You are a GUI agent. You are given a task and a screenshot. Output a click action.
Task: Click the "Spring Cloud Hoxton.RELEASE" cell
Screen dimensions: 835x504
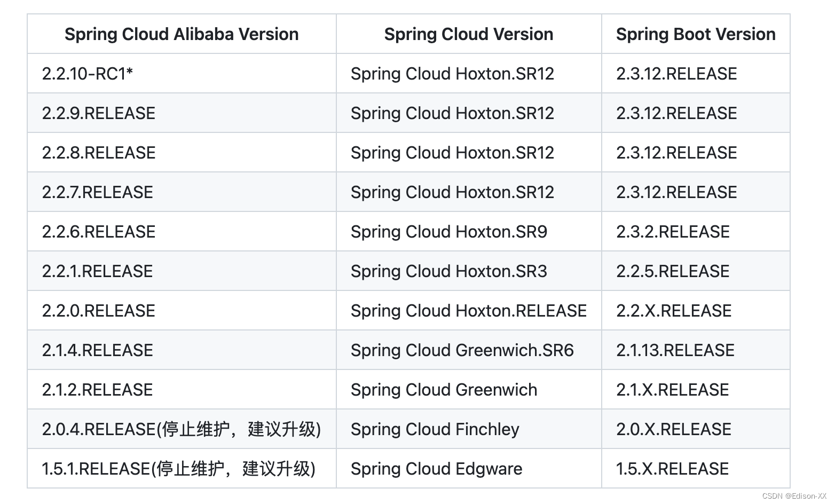pos(469,311)
